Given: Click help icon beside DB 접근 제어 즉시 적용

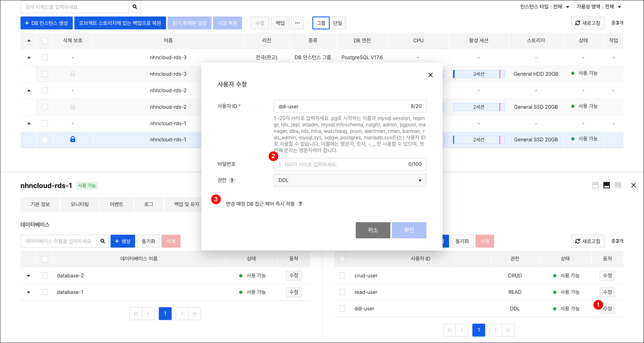Looking at the screenshot, I should click(x=300, y=204).
